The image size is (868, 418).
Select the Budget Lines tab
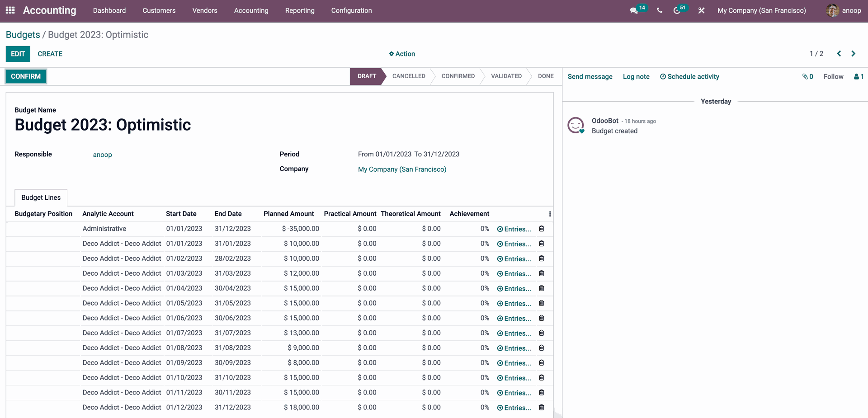point(41,197)
